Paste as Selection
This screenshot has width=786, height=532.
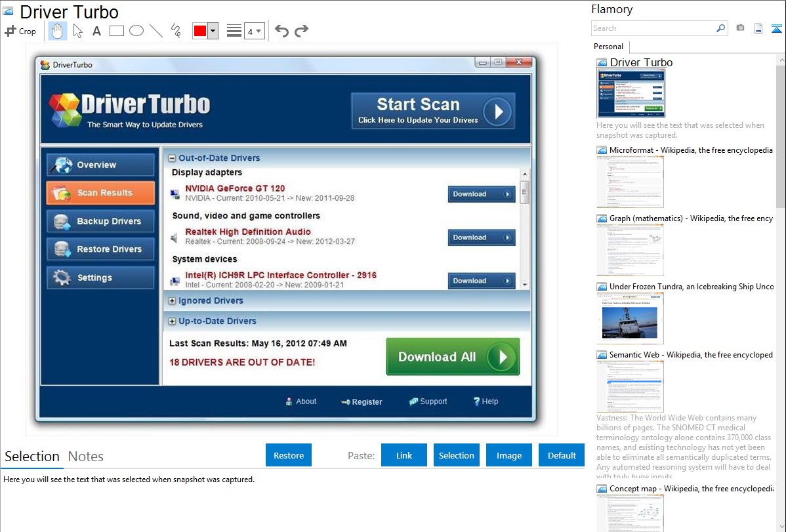point(456,455)
